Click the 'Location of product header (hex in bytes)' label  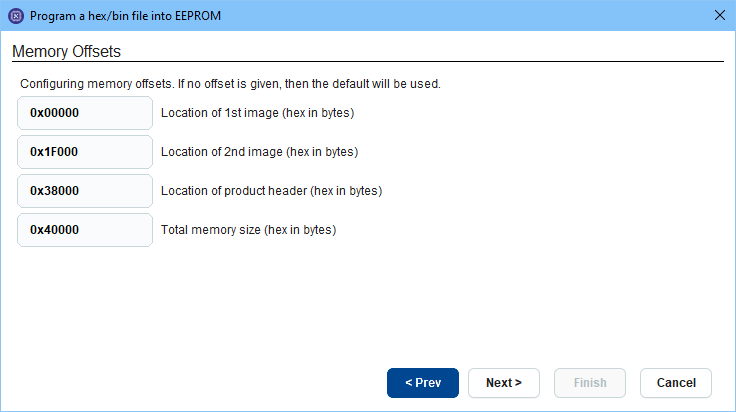[x=272, y=191]
